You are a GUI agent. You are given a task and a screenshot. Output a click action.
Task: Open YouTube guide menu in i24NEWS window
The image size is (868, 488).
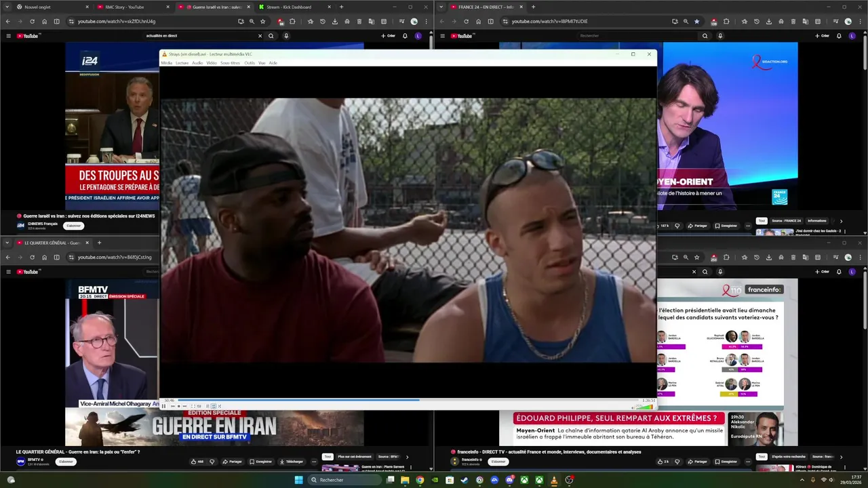[x=8, y=36]
